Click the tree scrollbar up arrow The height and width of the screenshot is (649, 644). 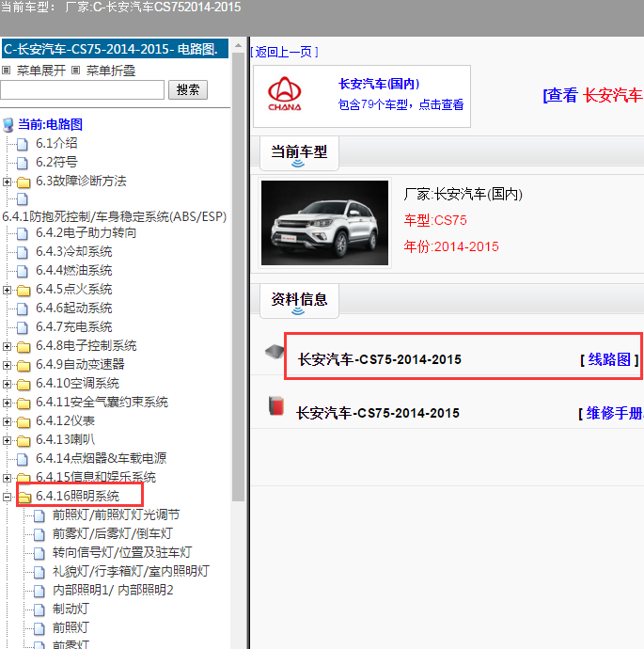tap(238, 45)
